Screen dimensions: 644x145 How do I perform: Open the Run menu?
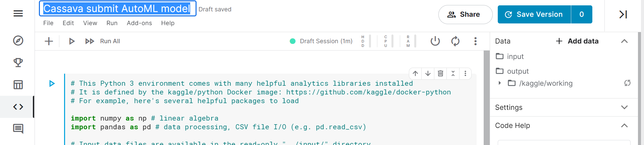point(112,23)
